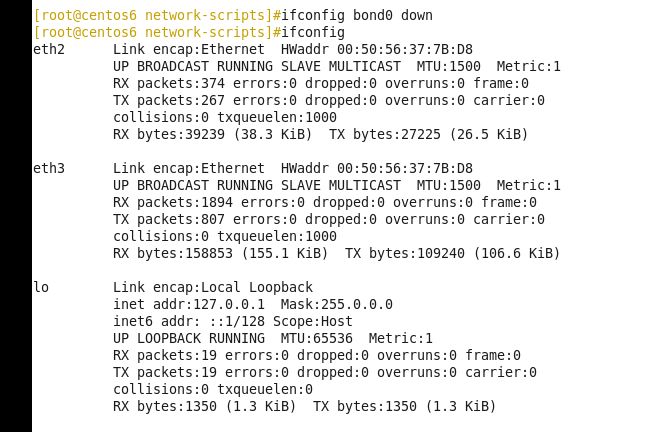Viewport: 647px width, 432px height.
Task: Click the 'TX packets:267' text
Action: point(169,100)
